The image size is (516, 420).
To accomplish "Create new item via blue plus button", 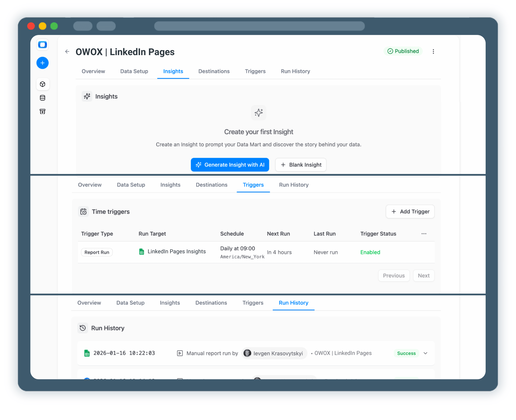I will point(42,63).
